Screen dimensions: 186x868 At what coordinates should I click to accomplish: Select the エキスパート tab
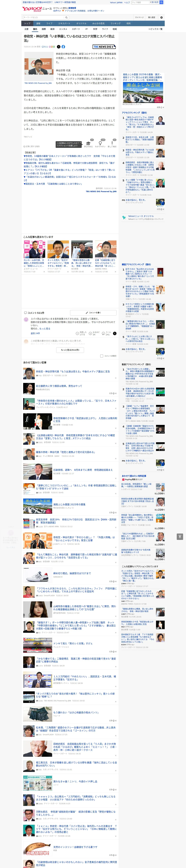[x=64, y=23]
